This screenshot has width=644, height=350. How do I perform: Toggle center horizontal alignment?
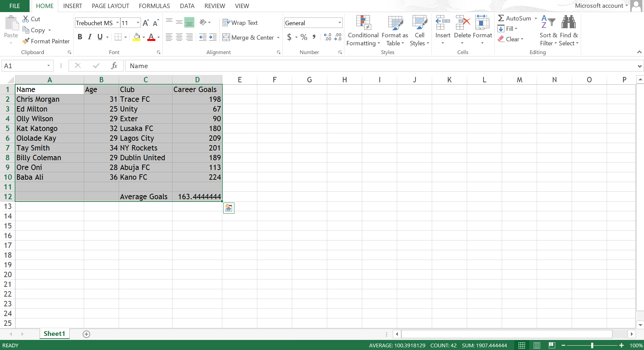coord(179,37)
